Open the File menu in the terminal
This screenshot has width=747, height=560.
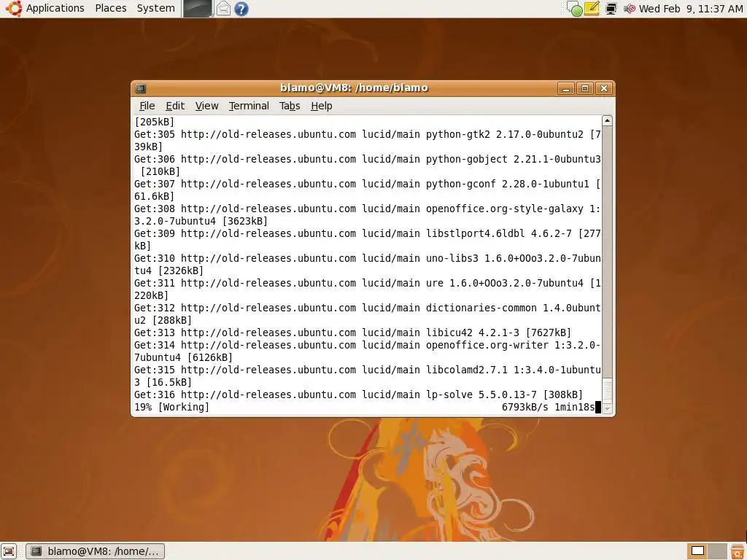[x=147, y=106]
